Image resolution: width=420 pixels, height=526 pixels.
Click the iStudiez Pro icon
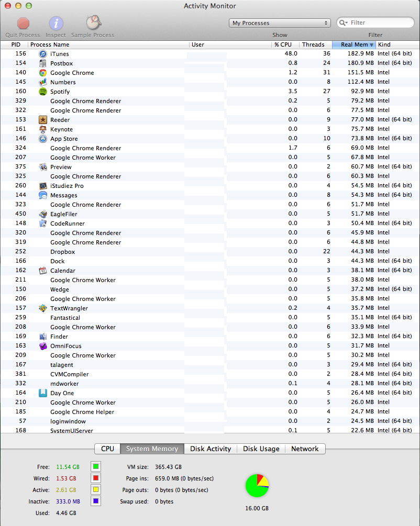[x=42, y=185]
